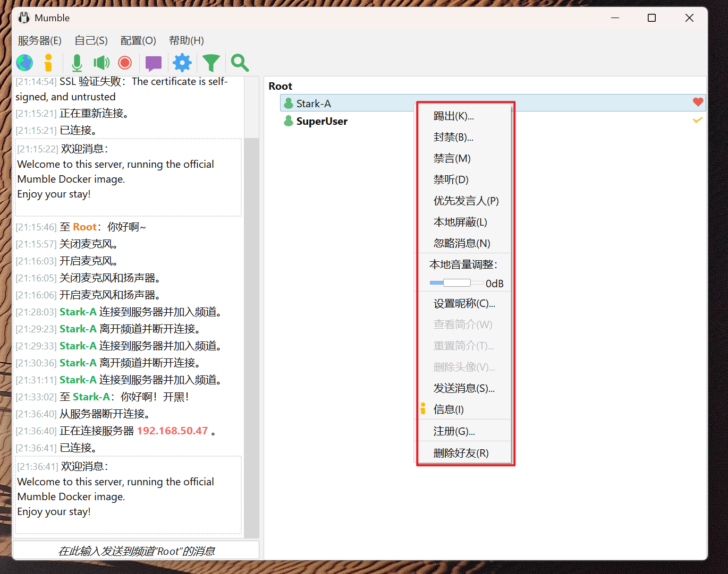Select Stark-A user row in tree
The height and width of the screenshot is (574, 728).
(493, 103)
